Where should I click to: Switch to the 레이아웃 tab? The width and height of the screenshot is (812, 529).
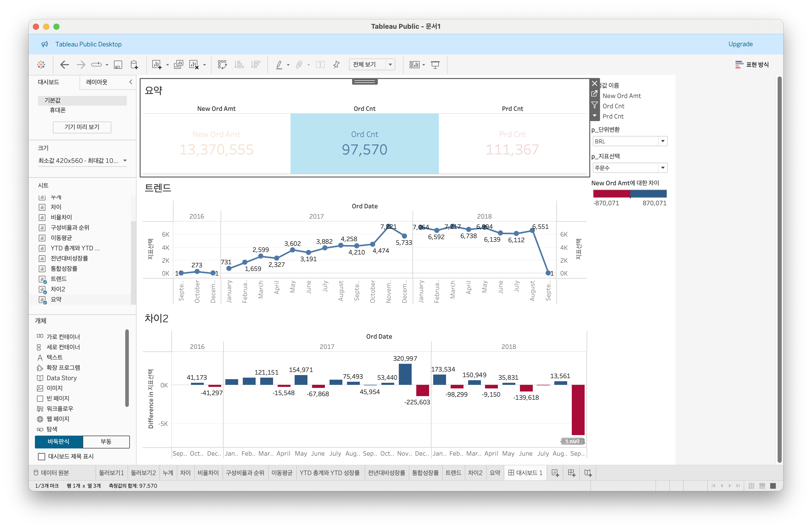(96, 82)
